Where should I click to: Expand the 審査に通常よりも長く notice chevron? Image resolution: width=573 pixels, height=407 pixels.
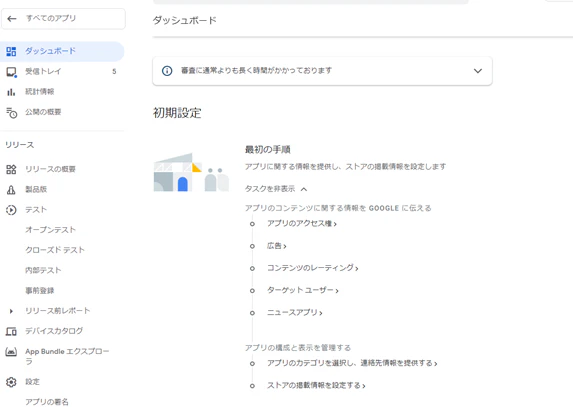pyautogui.click(x=478, y=71)
